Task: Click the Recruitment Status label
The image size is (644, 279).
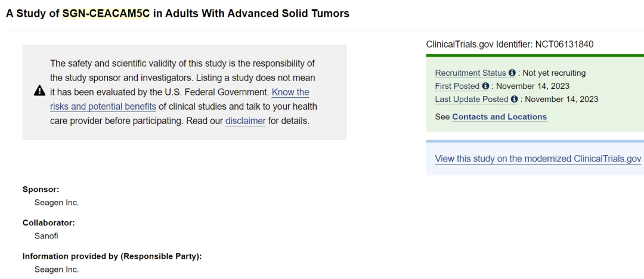Action: (x=470, y=73)
